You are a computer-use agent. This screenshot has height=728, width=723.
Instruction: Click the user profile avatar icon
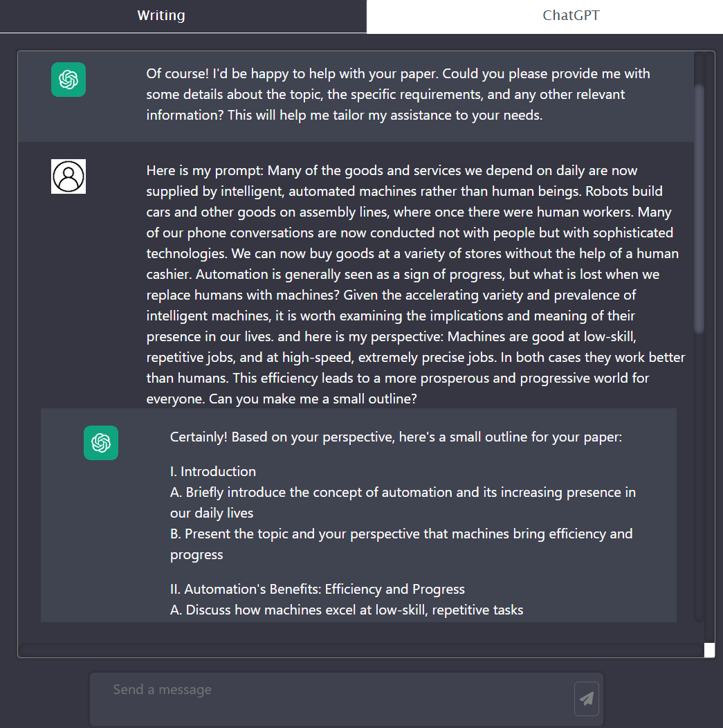point(68,176)
